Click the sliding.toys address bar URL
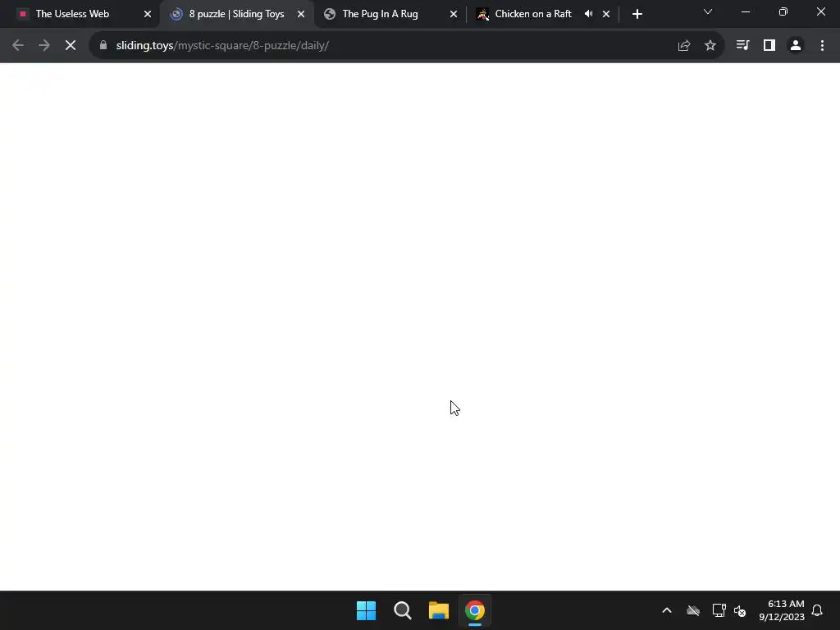Screen dimensions: 840x630 [222, 46]
